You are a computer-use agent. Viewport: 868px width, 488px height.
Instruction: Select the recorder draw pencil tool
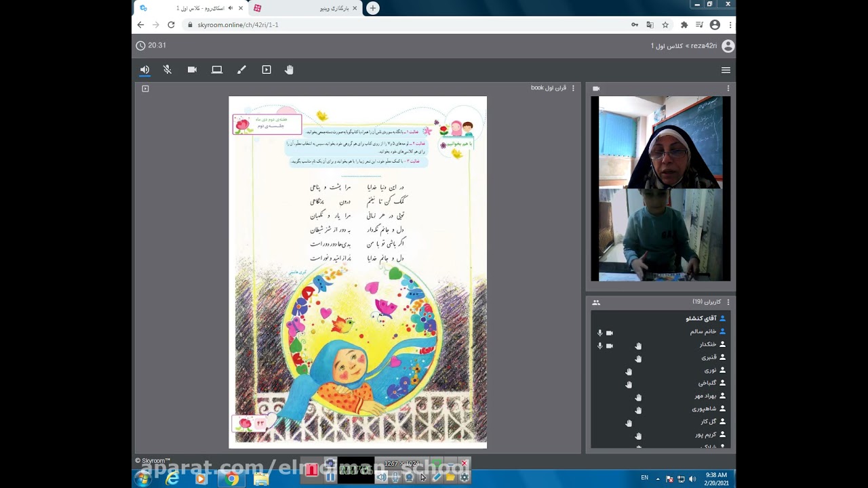[x=437, y=476]
